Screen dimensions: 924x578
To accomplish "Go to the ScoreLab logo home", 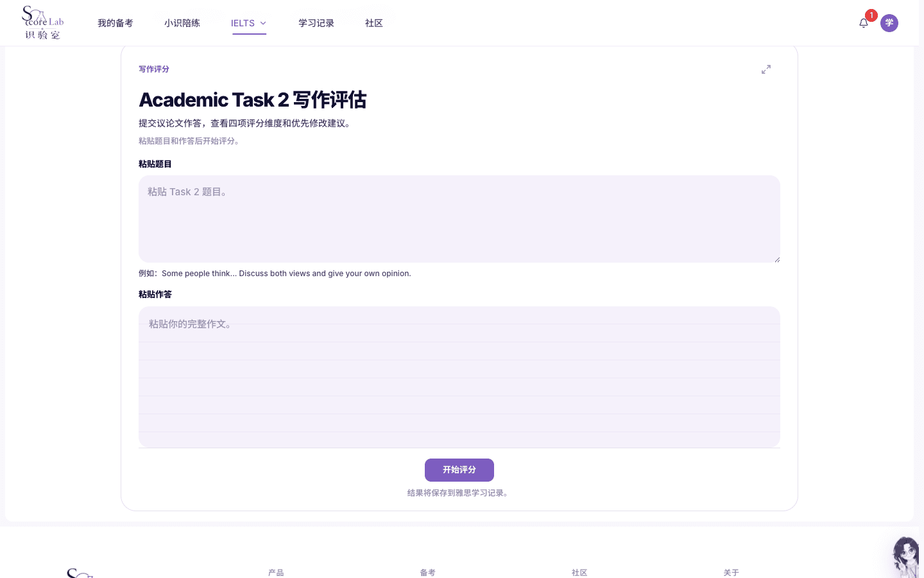I will (43, 23).
